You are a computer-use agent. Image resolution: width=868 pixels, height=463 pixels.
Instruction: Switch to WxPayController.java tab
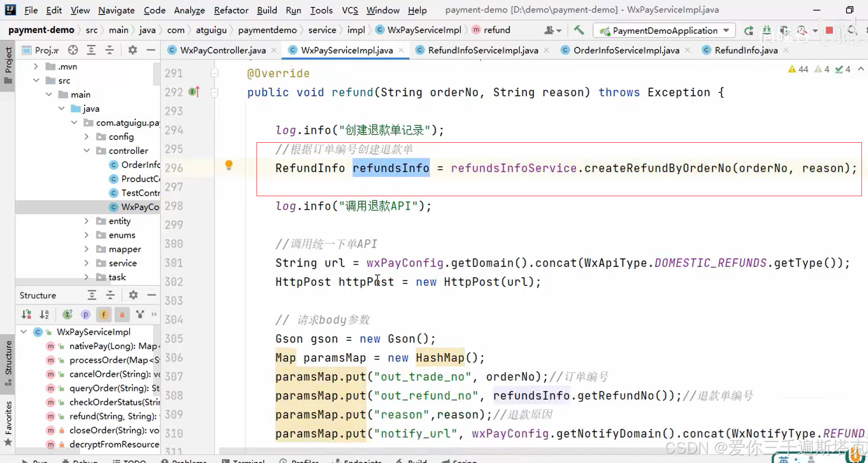[223, 50]
